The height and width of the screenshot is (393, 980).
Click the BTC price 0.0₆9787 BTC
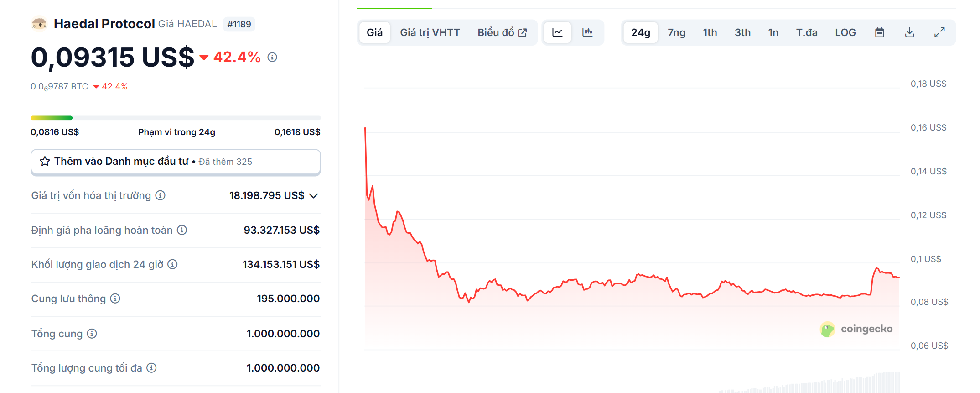click(x=59, y=86)
